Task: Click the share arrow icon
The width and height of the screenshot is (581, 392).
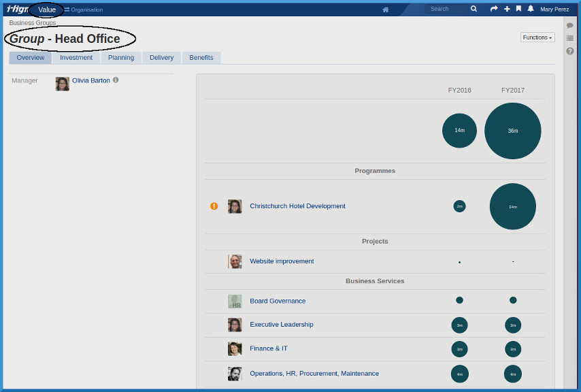Action: coord(494,10)
